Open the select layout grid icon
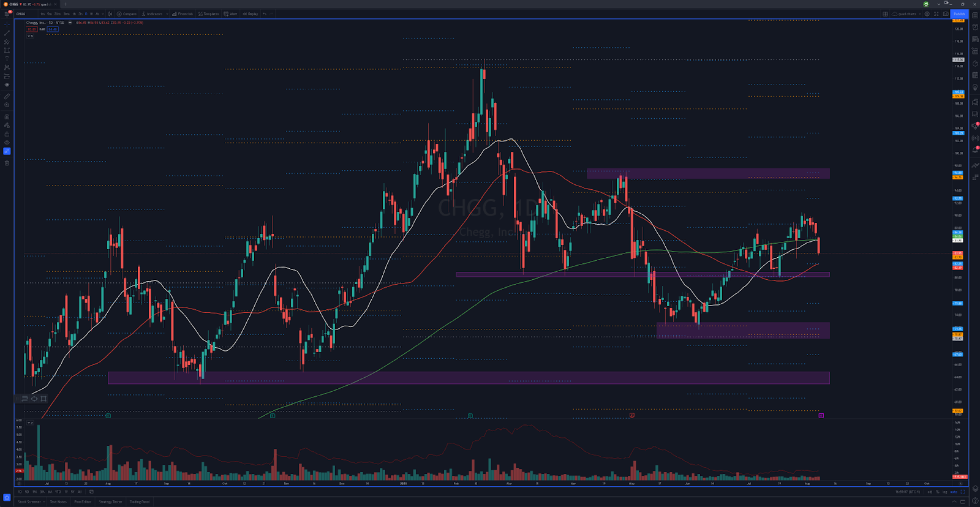980x507 pixels. point(885,13)
